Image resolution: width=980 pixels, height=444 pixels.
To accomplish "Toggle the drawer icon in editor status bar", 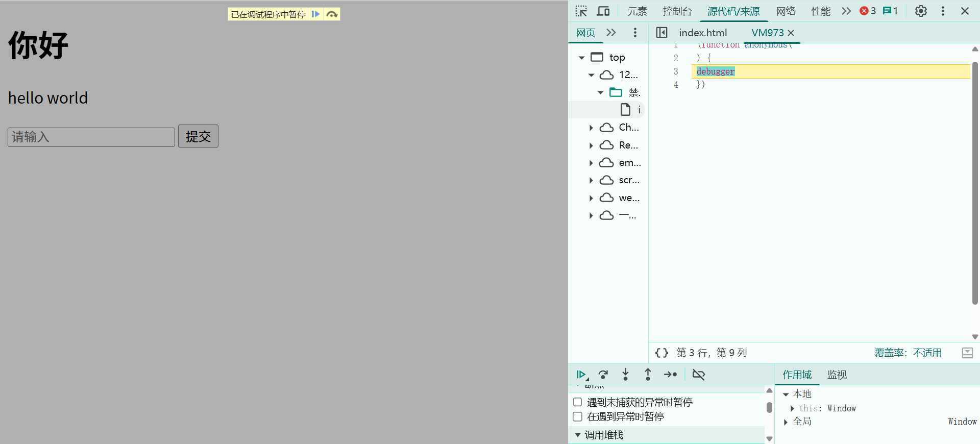I will click(x=967, y=353).
